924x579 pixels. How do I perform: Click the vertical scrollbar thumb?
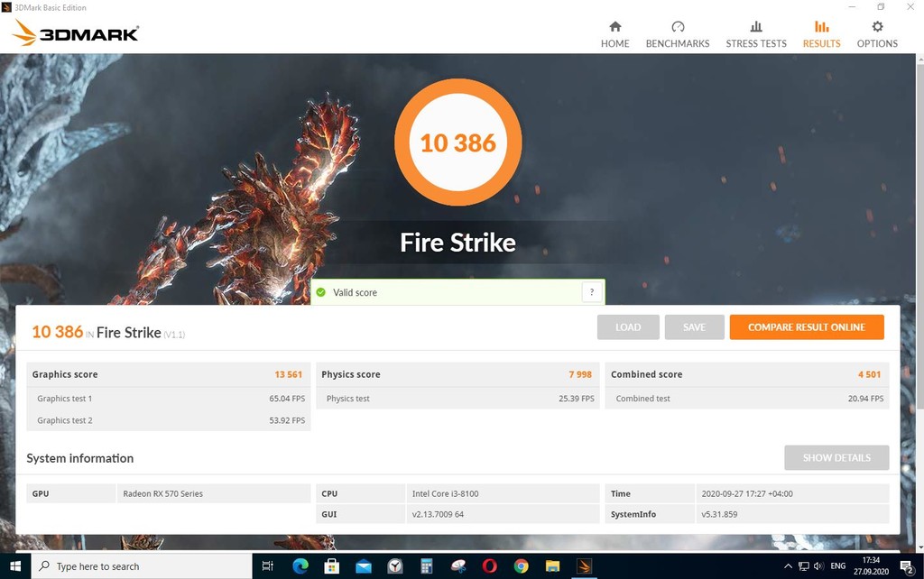pyautogui.click(x=919, y=235)
